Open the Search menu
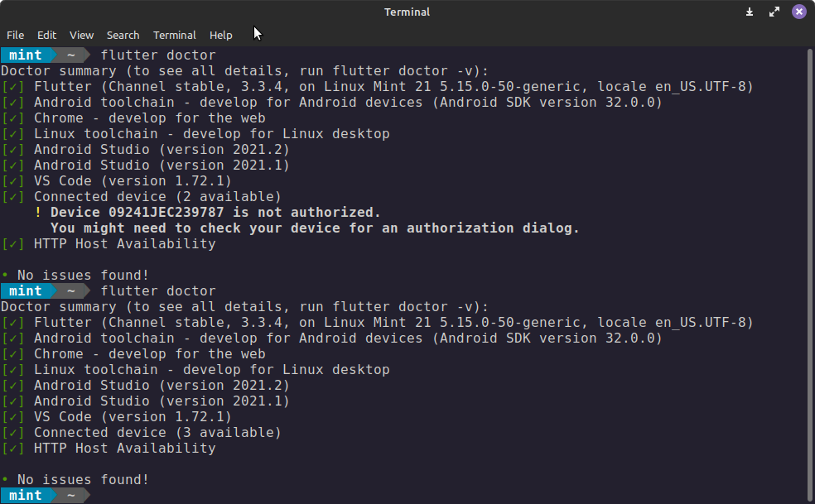The width and height of the screenshot is (815, 504). [123, 36]
